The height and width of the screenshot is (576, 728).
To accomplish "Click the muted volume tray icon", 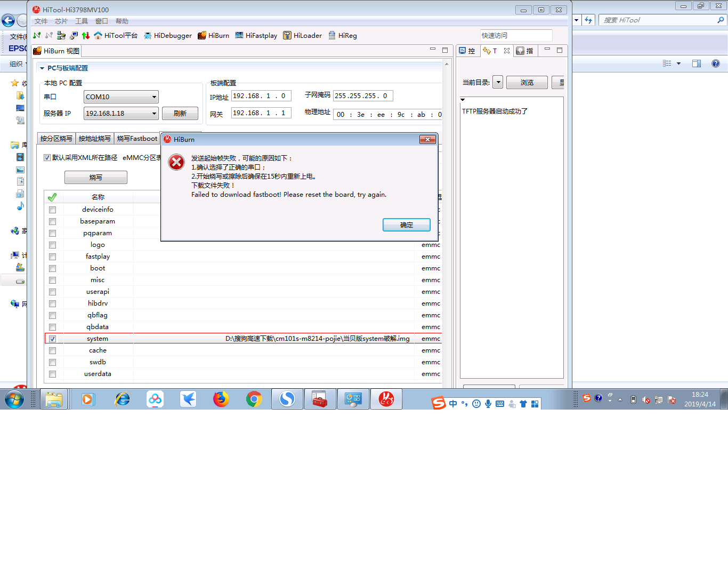I will pyautogui.click(x=646, y=399).
